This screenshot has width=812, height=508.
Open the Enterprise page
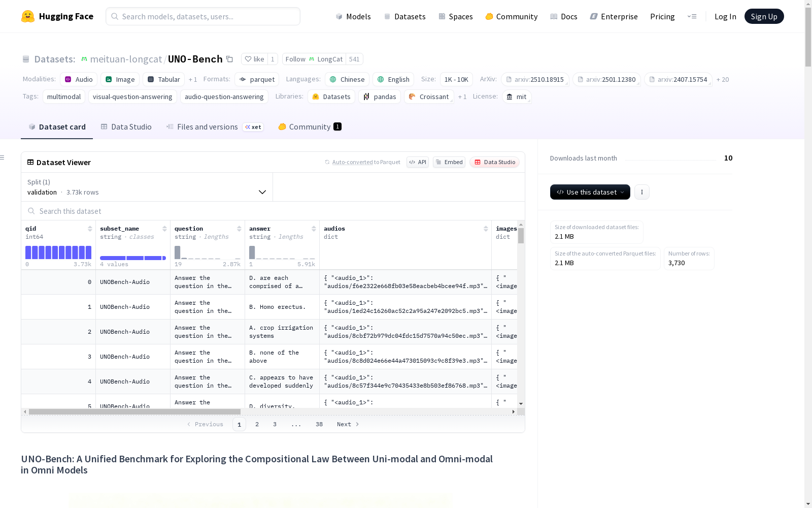pyautogui.click(x=614, y=16)
